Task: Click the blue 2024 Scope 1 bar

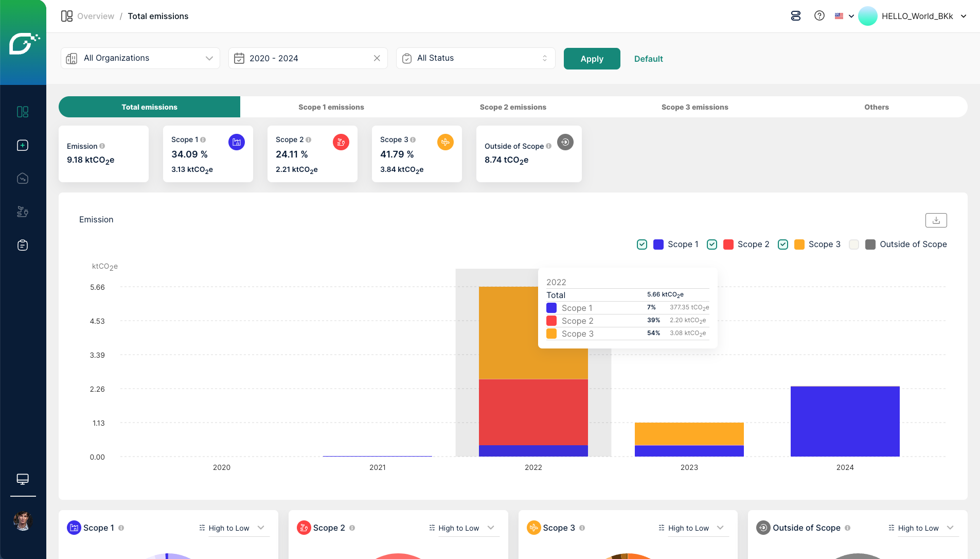Action: click(845, 421)
